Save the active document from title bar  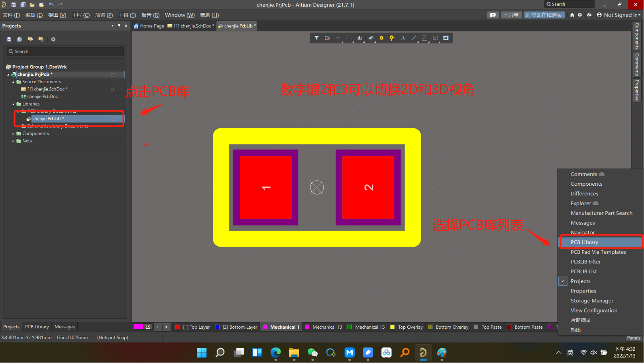pos(13,4)
